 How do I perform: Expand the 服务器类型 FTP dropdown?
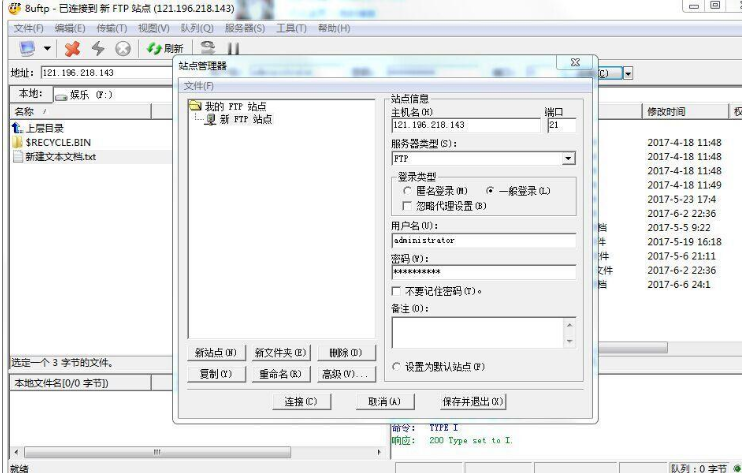[568, 158]
